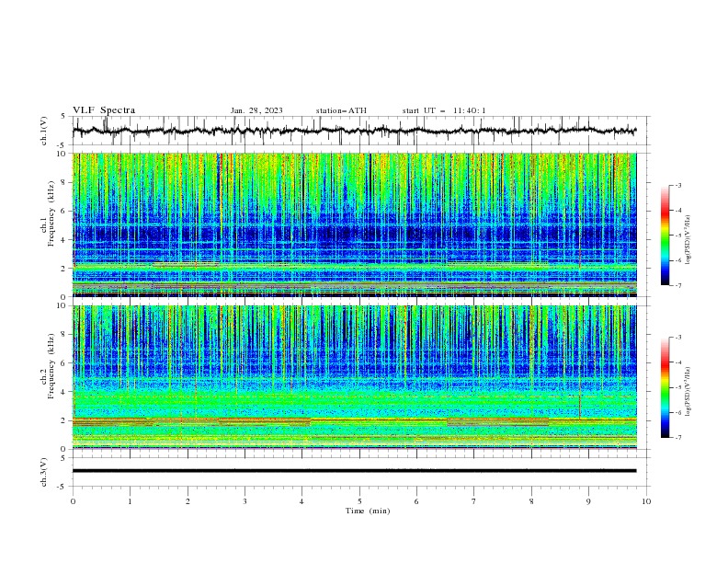Click the "ch.1(V)" waveform axis label
This screenshot has width=728, height=563.
[44, 131]
